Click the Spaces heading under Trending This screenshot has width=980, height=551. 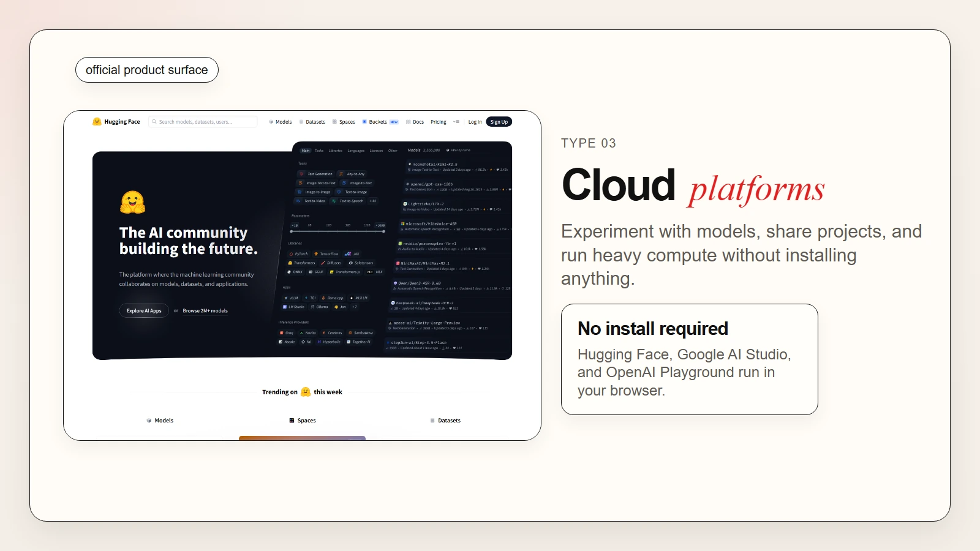(303, 421)
